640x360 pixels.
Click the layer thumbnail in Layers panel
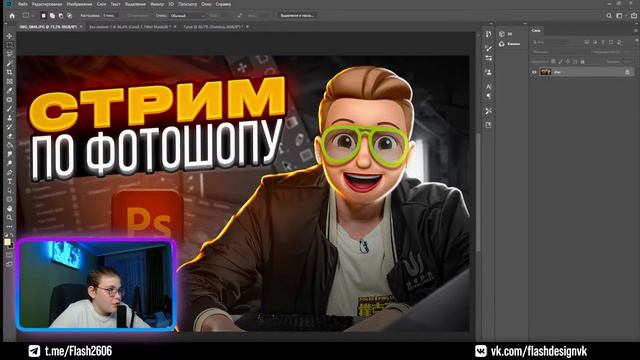(545, 72)
